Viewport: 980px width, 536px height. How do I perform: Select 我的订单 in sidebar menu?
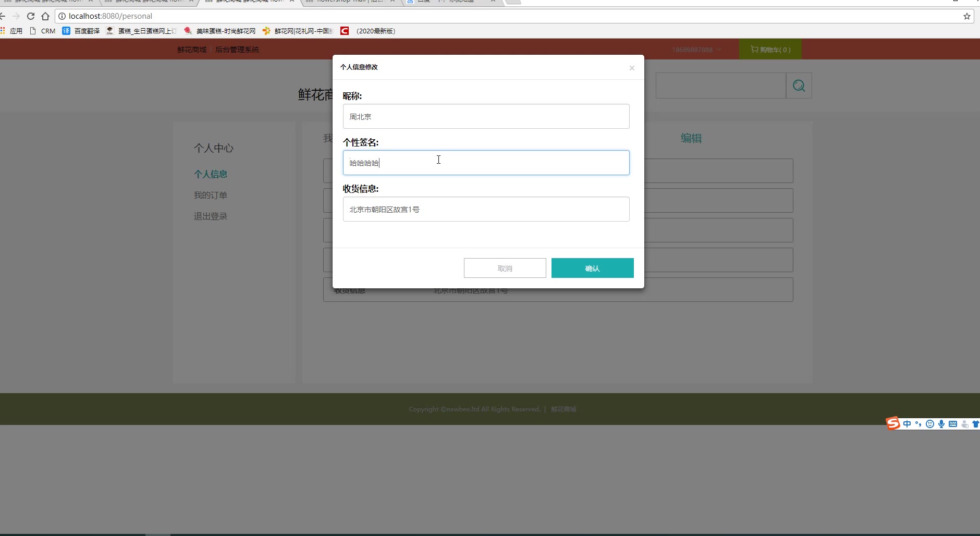(x=211, y=195)
